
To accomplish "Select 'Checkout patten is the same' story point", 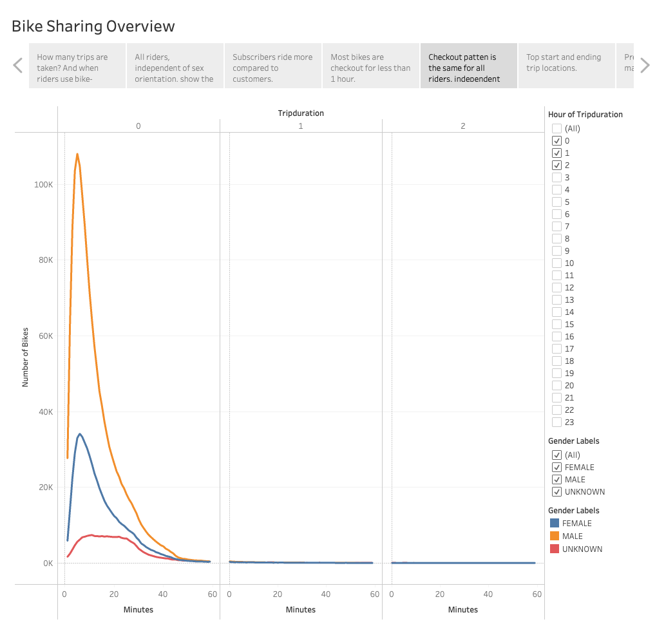I will click(x=469, y=66).
